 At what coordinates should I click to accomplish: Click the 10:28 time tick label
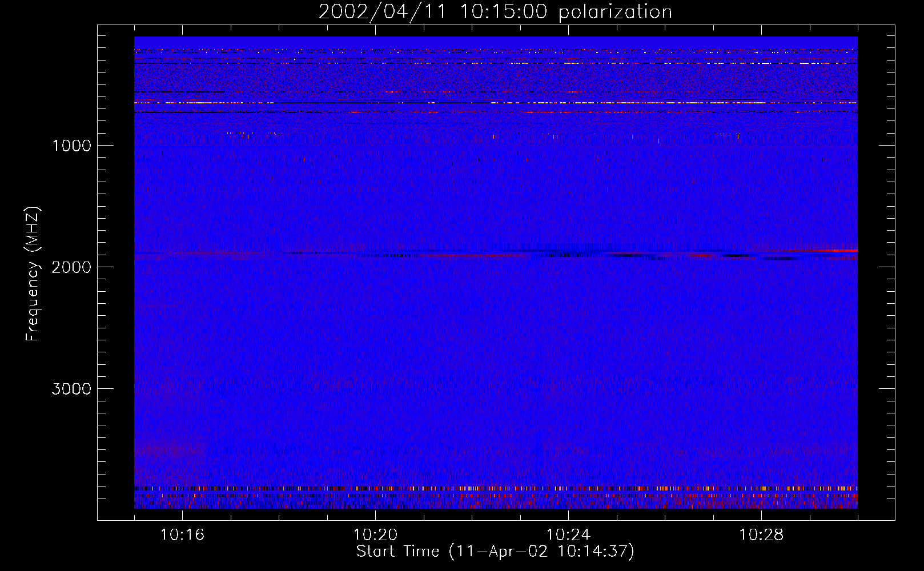761,534
